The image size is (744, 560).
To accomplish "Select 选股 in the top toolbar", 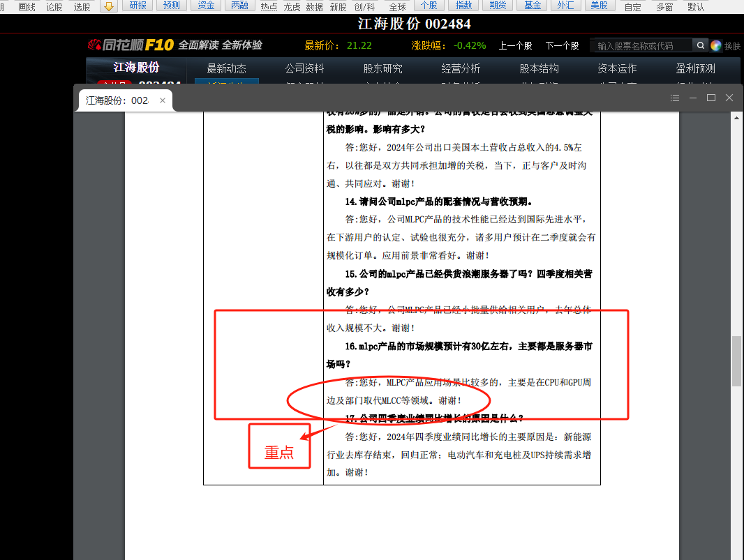I will (x=82, y=7).
